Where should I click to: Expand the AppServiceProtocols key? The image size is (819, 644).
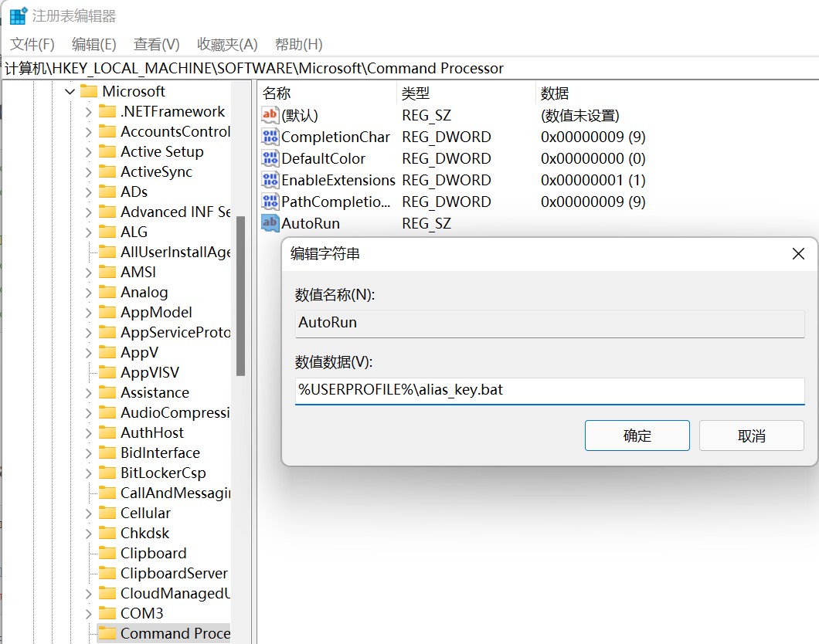point(88,333)
